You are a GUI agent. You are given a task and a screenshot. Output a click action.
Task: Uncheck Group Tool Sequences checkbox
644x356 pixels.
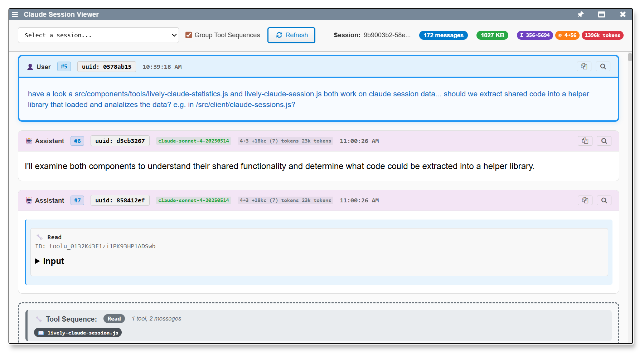click(x=189, y=35)
